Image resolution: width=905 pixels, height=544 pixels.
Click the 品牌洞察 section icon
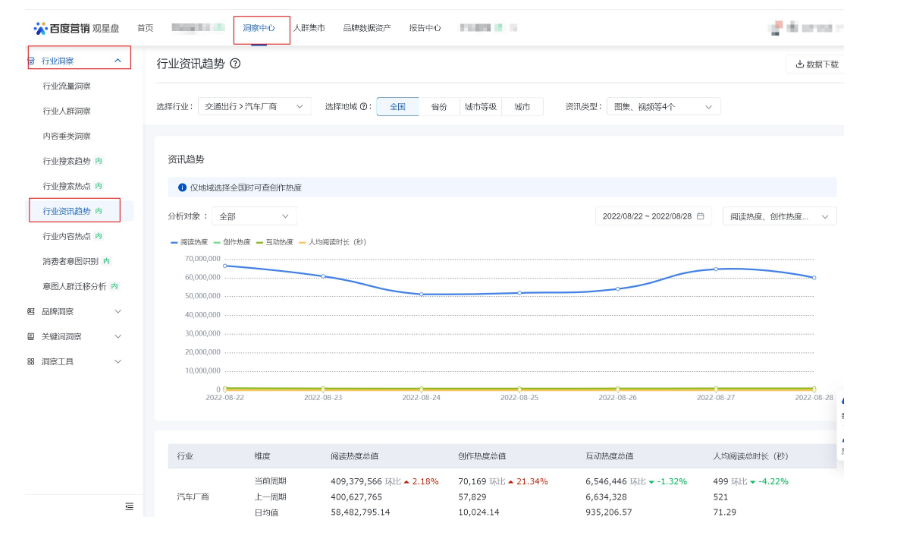(31, 312)
